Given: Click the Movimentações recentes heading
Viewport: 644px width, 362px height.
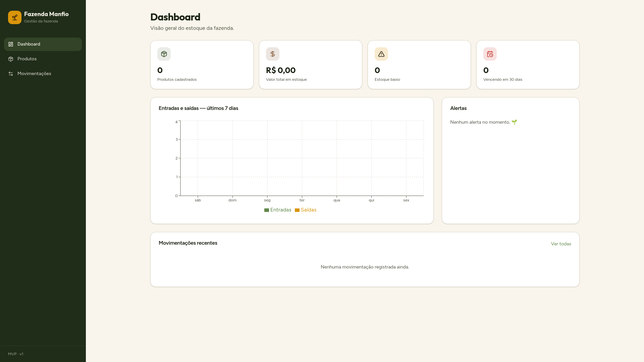Looking at the screenshot, I should (188, 243).
